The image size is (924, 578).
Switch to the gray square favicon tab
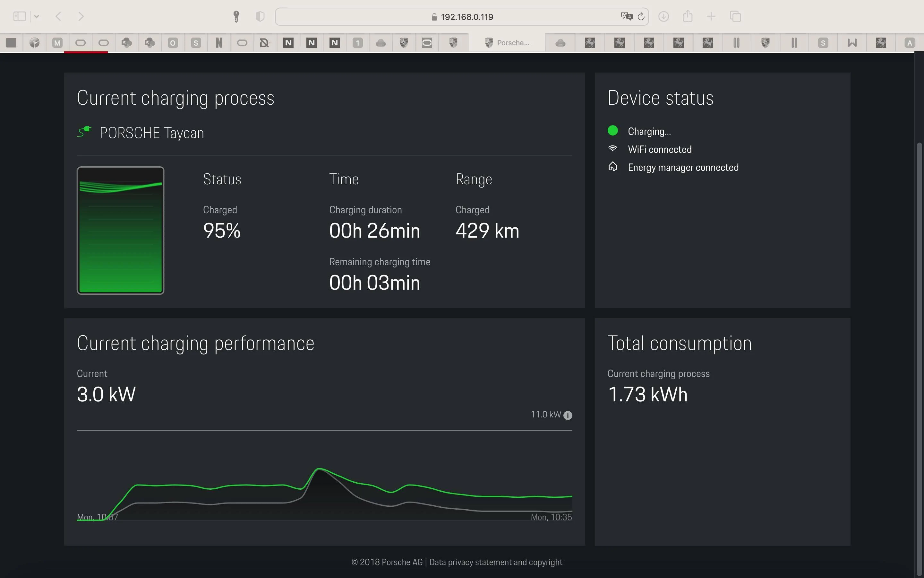(x=12, y=43)
